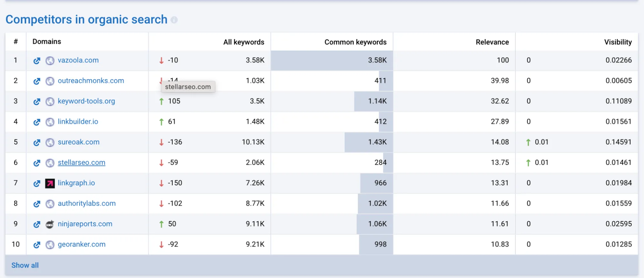The width and height of the screenshot is (644, 278).
Task: Click the globe favicon next to vazoola.com
Action: point(50,60)
